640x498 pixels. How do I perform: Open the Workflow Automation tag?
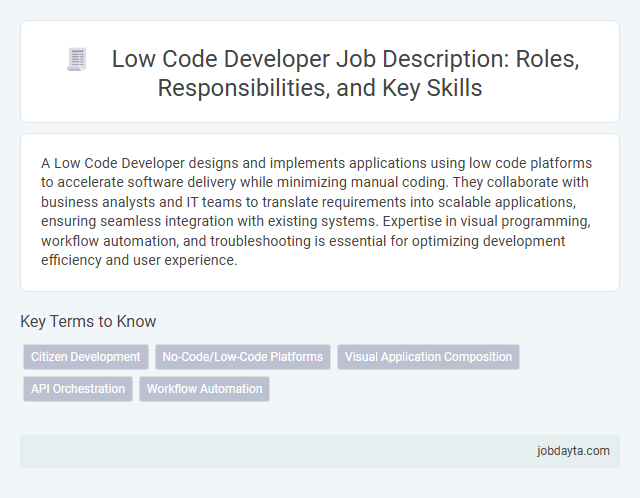click(x=204, y=389)
